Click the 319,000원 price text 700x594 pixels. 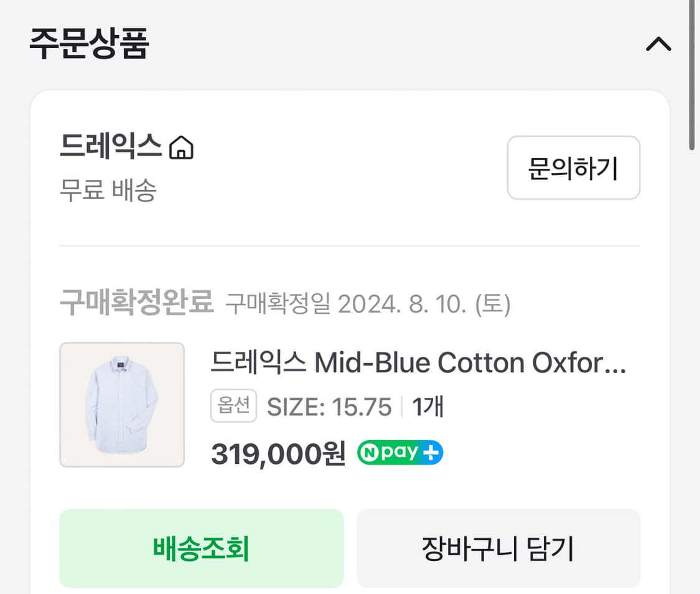coord(278,455)
